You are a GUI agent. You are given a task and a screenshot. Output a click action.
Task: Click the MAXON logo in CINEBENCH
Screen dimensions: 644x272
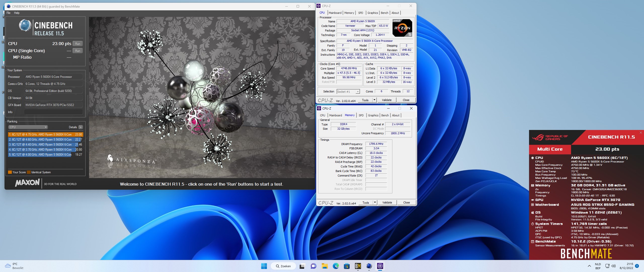click(27, 183)
